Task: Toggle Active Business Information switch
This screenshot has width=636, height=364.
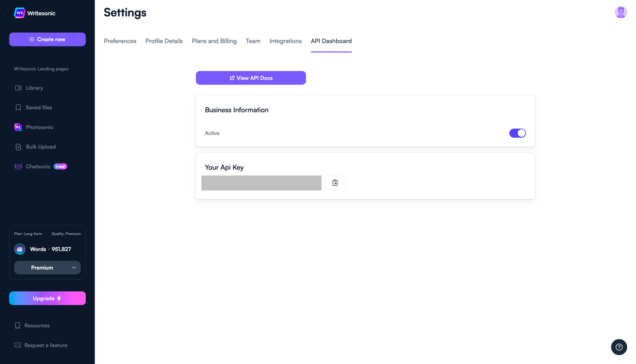Action: click(x=518, y=133)
